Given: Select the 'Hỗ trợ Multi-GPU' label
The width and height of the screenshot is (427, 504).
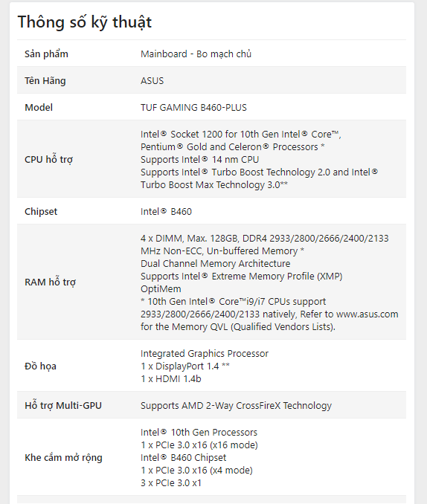Looking at the screenshot, I should [x=63, y=405].
